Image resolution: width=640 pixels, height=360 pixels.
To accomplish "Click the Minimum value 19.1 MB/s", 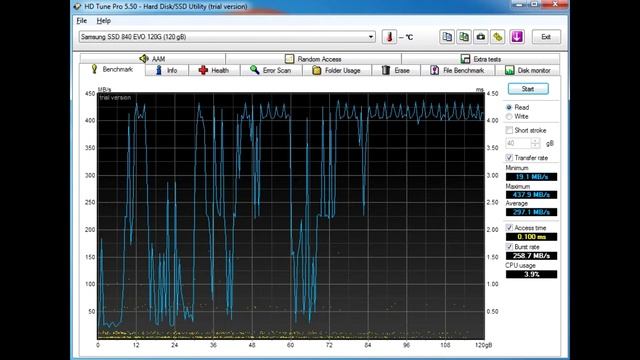I will pyautogui.click(x=531, y=177).
